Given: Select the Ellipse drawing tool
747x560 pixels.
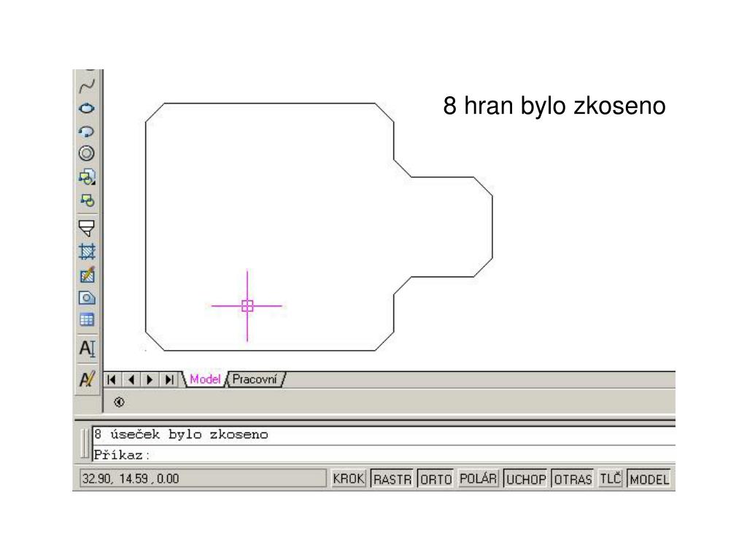Looking at the screenshot, I should (87, 109).
